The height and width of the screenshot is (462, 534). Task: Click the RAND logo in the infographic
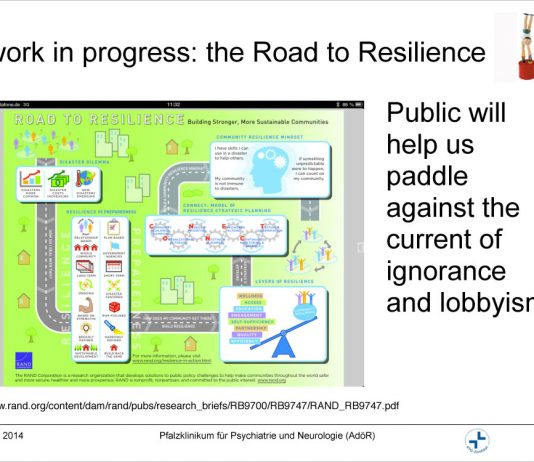coord(24,361)
